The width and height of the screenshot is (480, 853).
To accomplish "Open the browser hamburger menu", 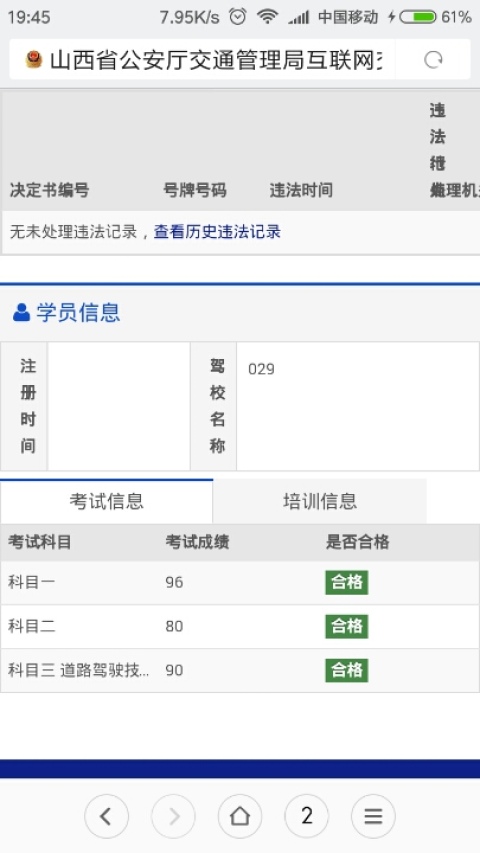I will pyautogui.click(x=373, y=816).
